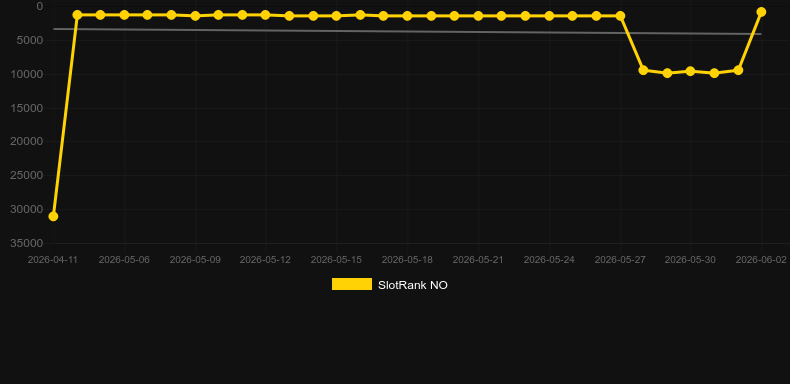The width and height of the screenshot is (790, 384).
Task: Click the 2026-05-21 x-axis label
Action: (x=478, y=260)
